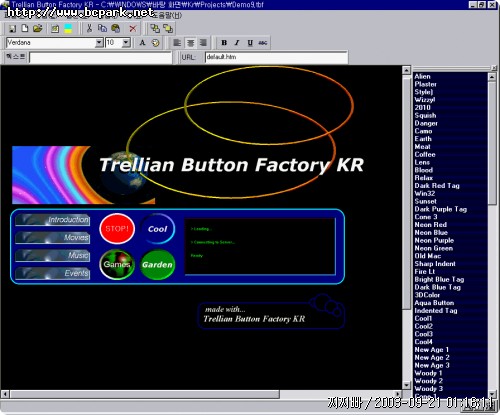Toggle underline formatting
This screenshot has width=500, height=415.
250,43
